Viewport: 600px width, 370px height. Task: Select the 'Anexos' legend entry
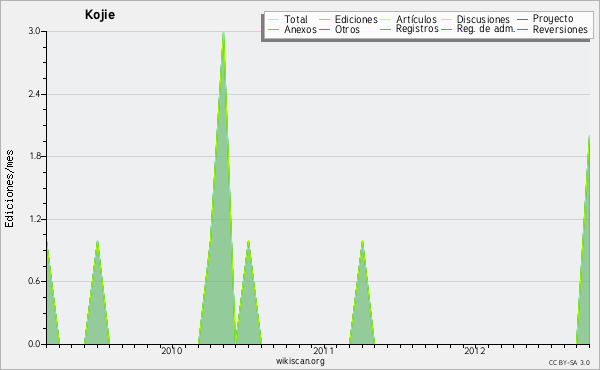tap(292, 29)
